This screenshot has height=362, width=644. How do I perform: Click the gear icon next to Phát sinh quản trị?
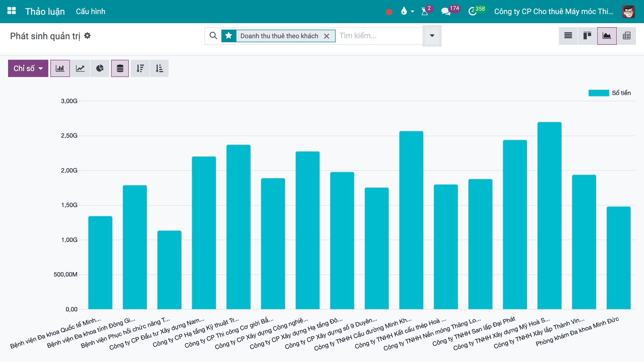(87, 36)
